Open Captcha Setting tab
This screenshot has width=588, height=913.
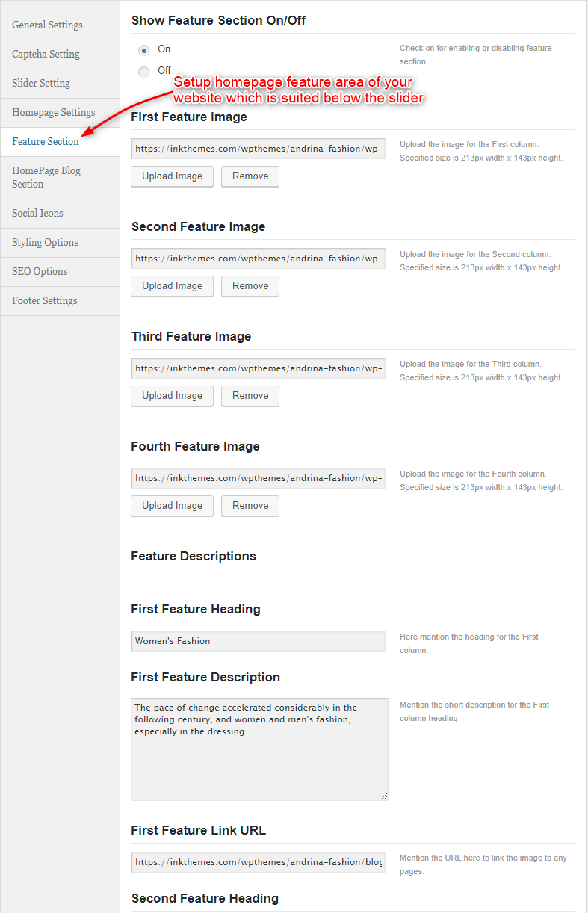(x=60, y=55)
